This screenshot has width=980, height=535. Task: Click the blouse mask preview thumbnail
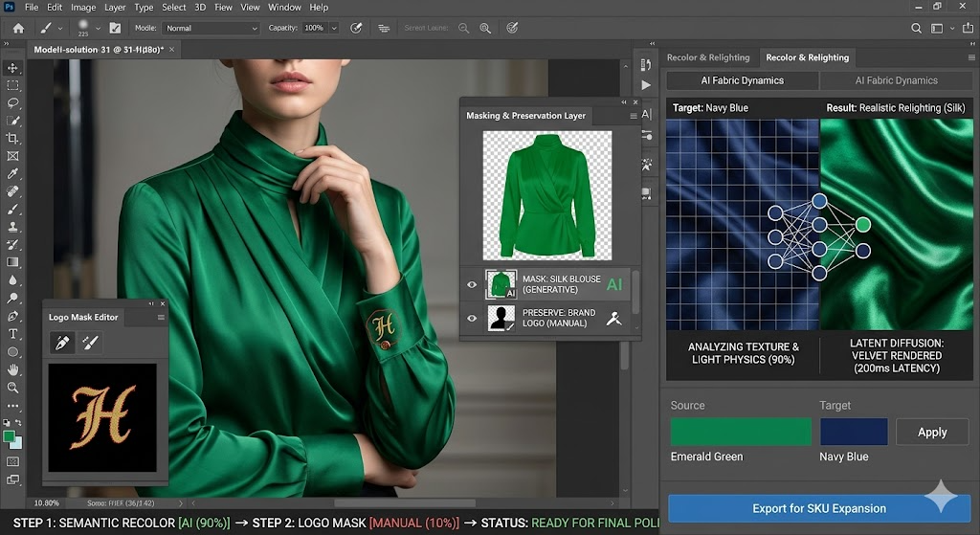point(546,195)
